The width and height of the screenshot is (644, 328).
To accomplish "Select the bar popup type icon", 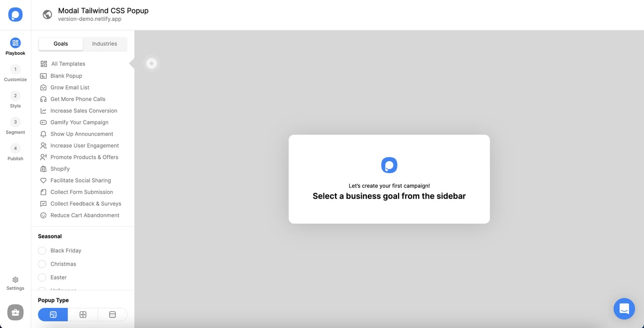I will (113, 314).
